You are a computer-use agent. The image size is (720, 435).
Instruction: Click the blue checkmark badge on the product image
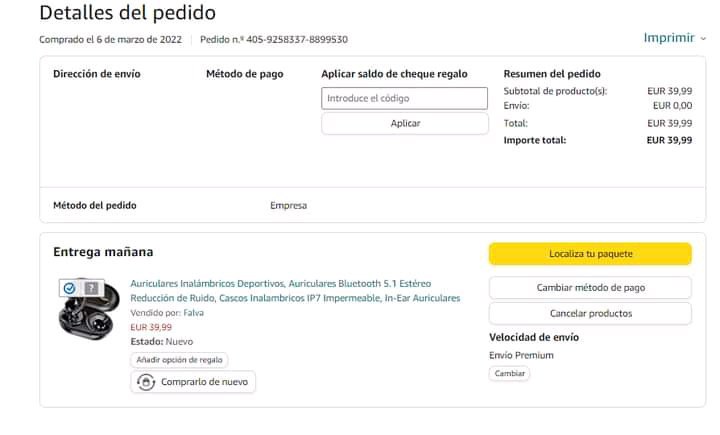(x=69, y=288)
